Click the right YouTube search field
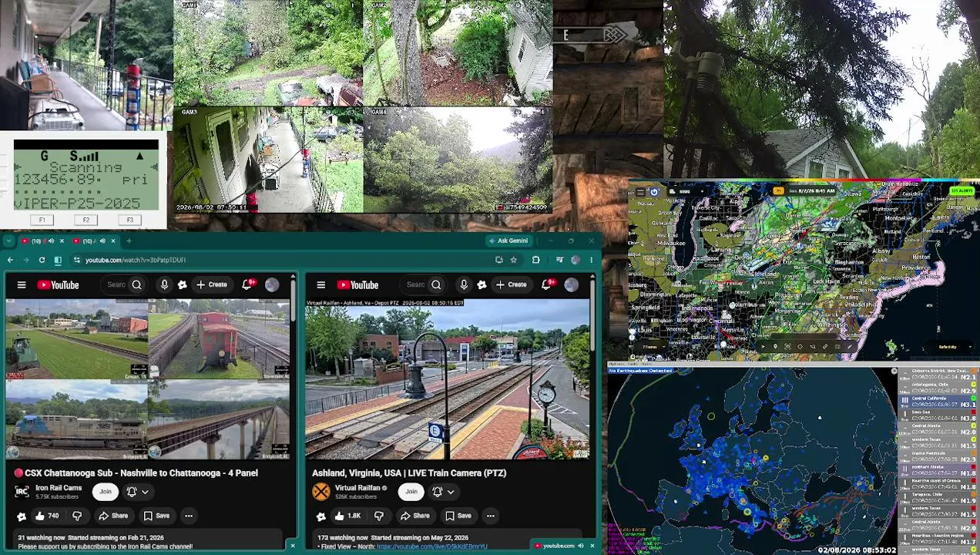This screenshot has width=980, height=555. (x=416, y=285)
